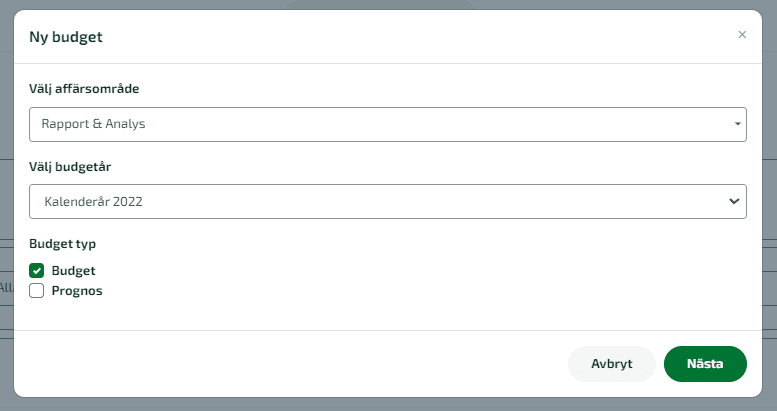Click the Budget checkbox label text

point(73,271)
